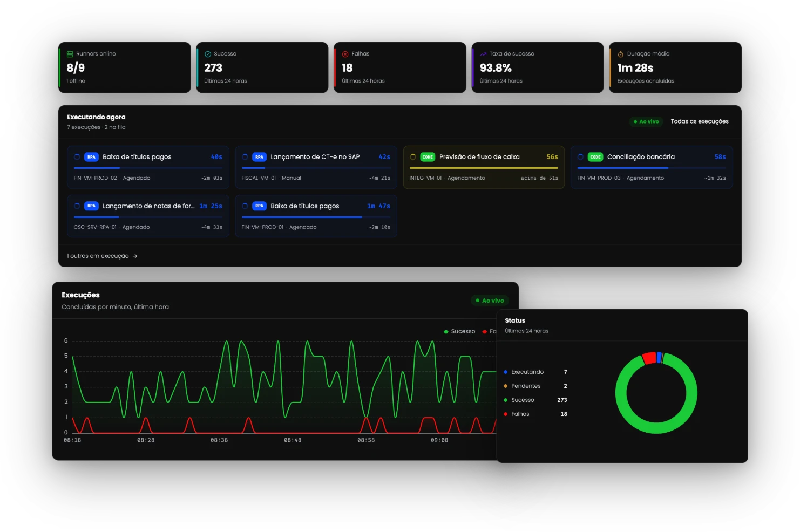Click the Ao vivo badge in the Execuções chart
800x532 pixels.
[x=490, y=301]
